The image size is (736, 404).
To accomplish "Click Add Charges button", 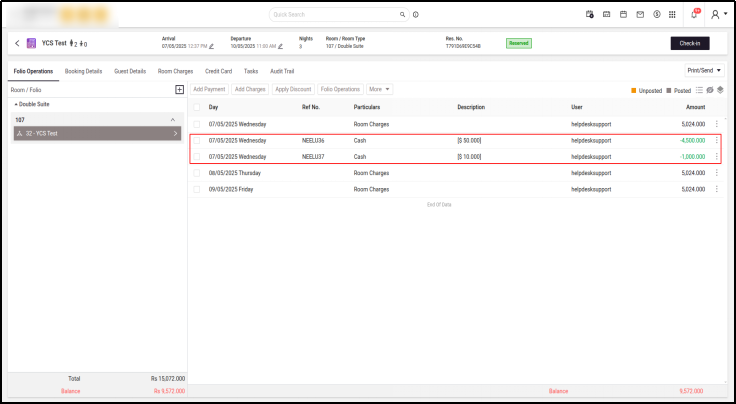I will tap(250, 89).
